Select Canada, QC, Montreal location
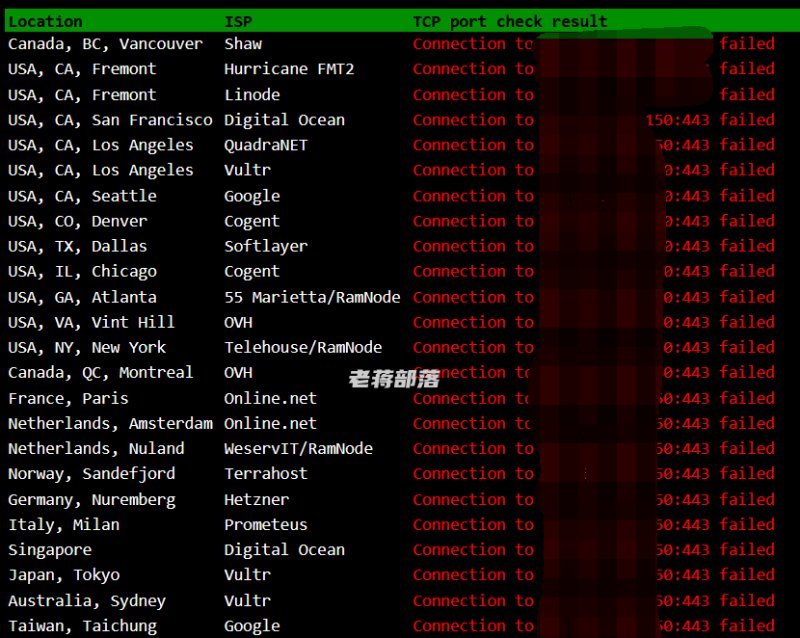Image resolution: width=800 pixels, height=638 pixels. tap(101, 373)
